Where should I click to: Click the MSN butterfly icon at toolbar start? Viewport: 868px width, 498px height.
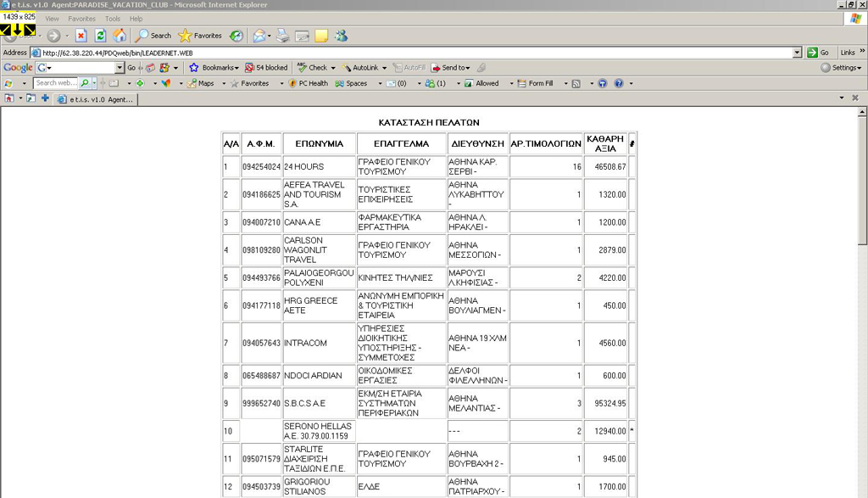click(x=8, y=84)
